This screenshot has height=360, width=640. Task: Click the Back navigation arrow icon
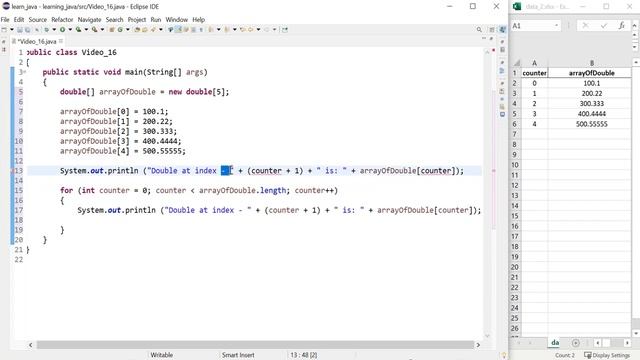250,30
